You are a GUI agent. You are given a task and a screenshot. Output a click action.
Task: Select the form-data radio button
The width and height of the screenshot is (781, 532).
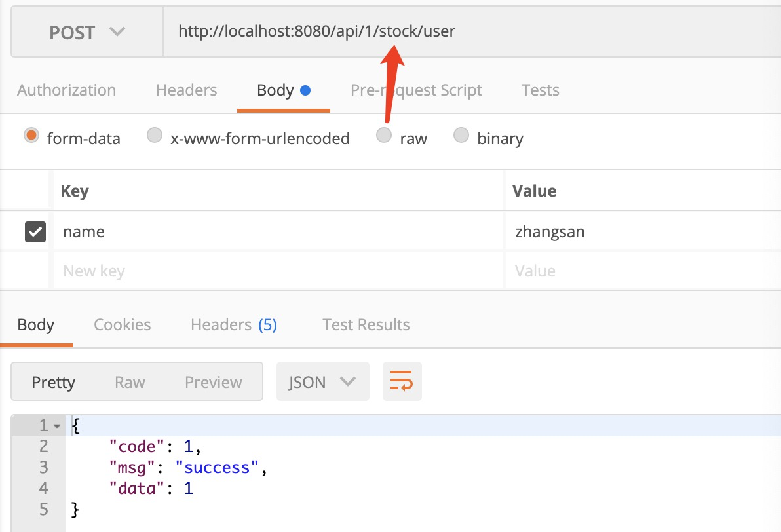(x=31, y=136)
